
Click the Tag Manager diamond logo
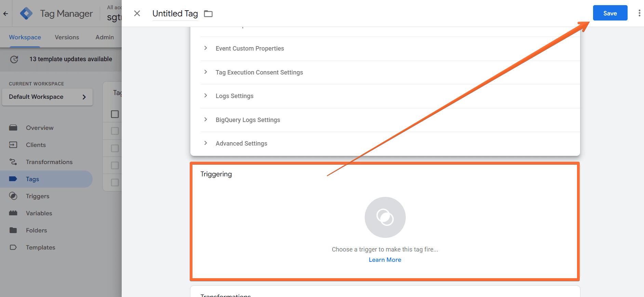pos(26,14)
